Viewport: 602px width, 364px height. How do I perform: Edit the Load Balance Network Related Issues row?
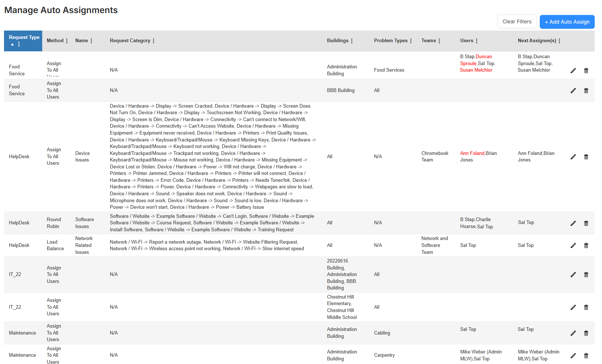(x=573, y=245)
